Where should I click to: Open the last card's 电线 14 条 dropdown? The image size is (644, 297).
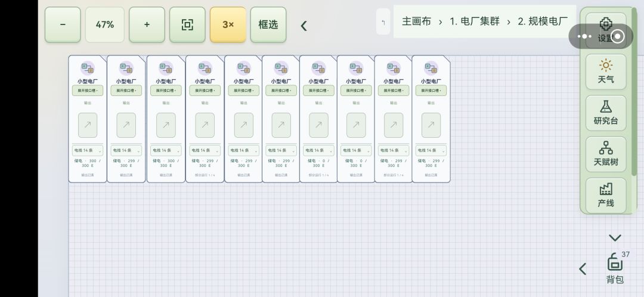coord(431,150)
